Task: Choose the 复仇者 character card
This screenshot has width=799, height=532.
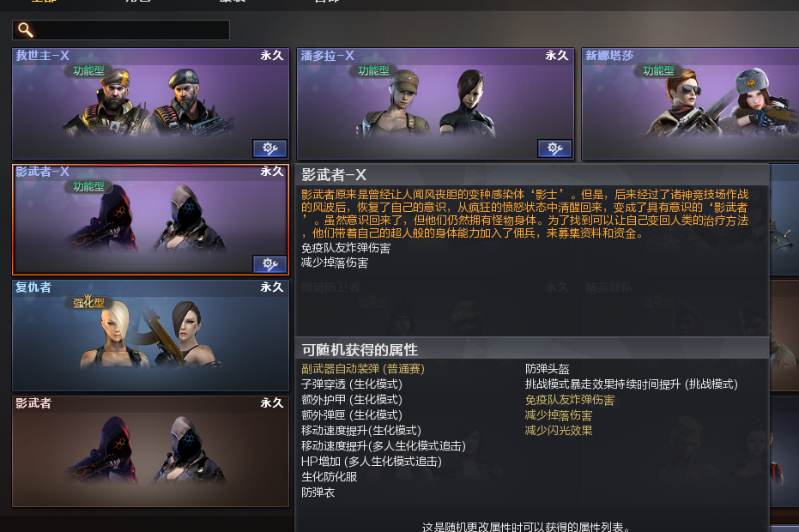Action: pos(151,336)
